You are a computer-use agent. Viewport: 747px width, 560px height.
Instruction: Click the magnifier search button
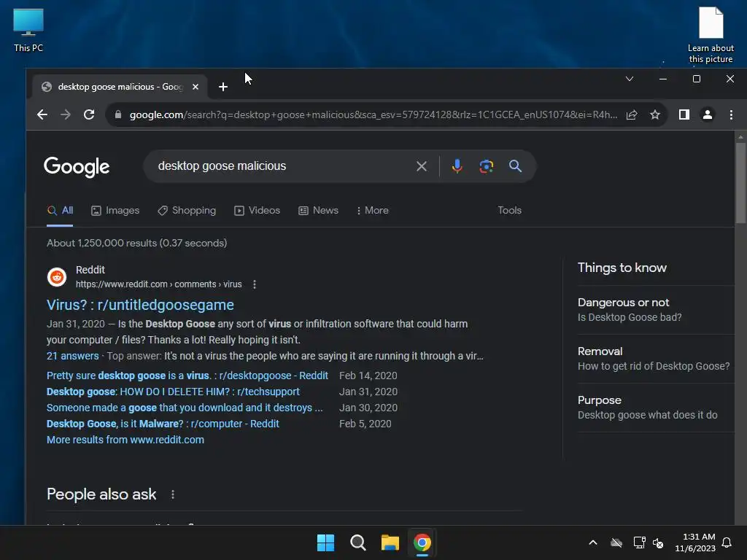coord(515,166)
